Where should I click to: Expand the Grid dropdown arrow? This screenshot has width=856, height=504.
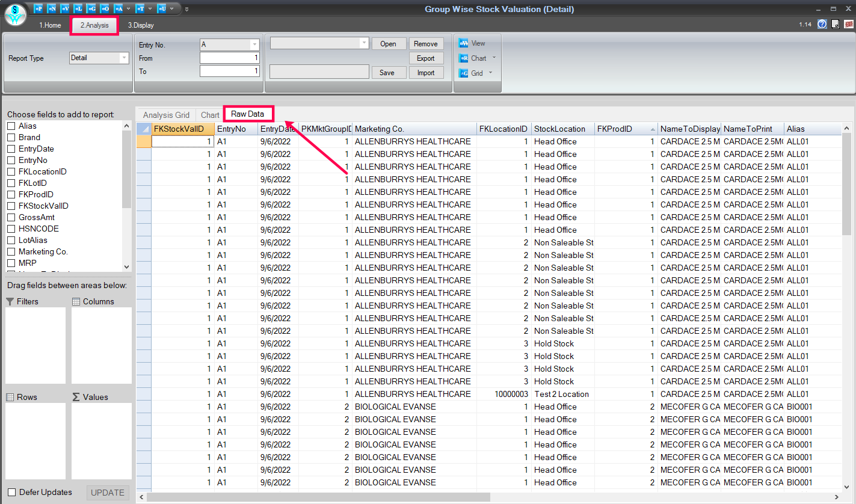click(490, 73)
